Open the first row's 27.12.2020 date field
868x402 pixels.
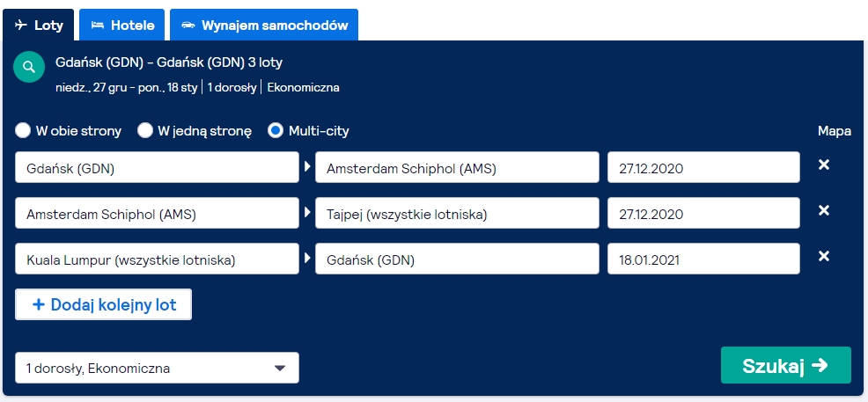tap(703, 167)
